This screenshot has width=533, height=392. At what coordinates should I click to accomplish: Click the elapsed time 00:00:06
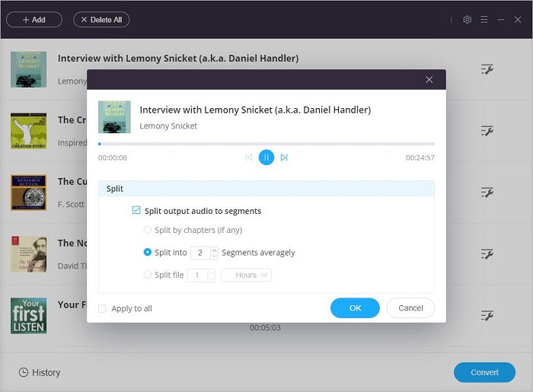[113, 158]
